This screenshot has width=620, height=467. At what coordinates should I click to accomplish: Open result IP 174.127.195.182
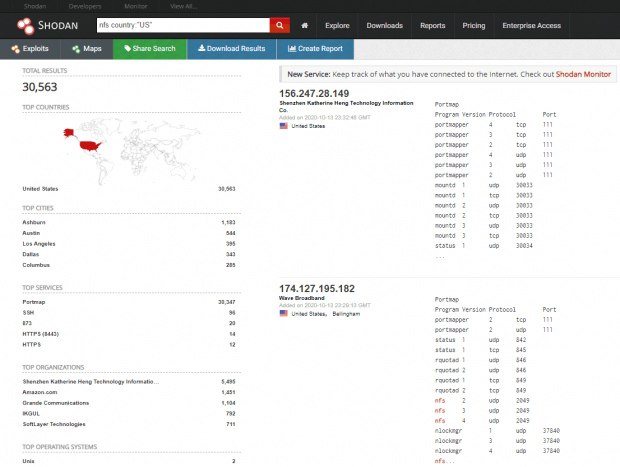(x=317, y=289)
